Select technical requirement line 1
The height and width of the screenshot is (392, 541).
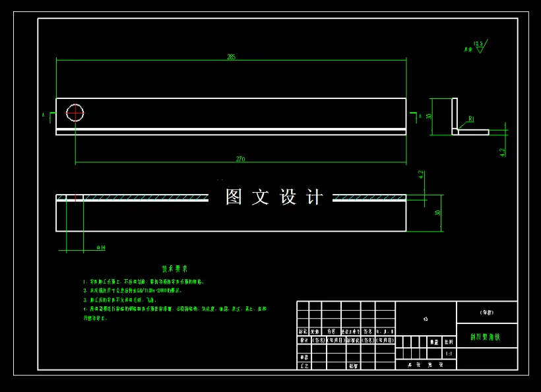144,282
